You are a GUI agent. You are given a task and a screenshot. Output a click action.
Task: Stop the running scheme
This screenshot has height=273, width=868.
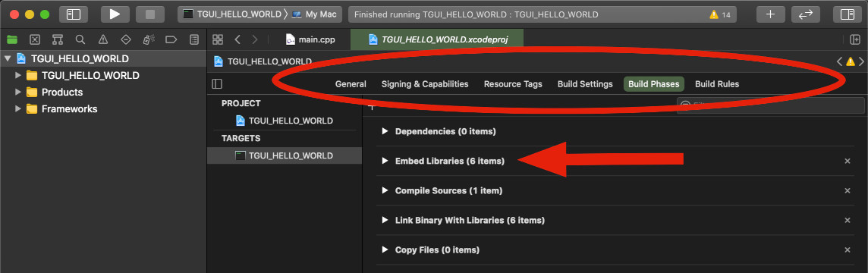click(150, 14)
